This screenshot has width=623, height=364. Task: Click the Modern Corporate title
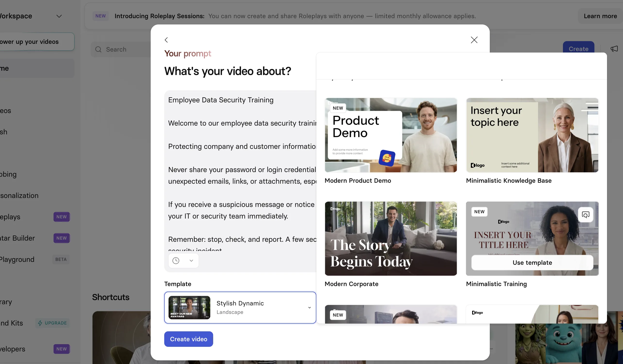click(351, 284)
